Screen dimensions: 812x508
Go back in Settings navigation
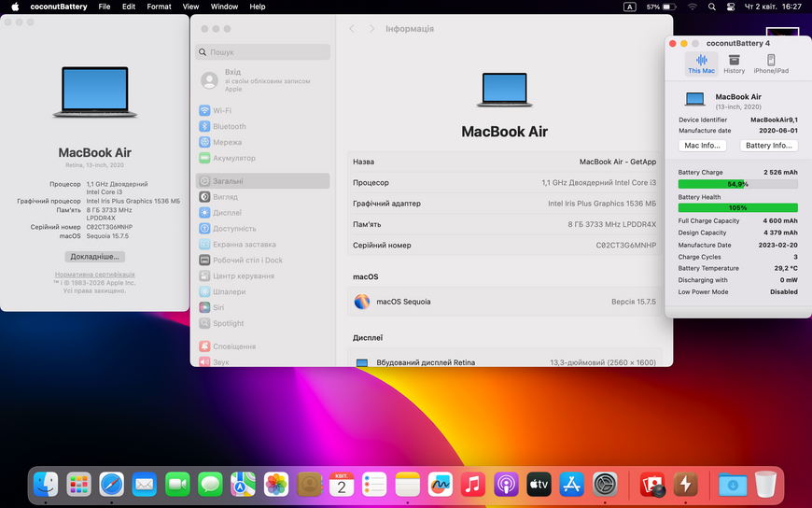[x=352, y=29]
